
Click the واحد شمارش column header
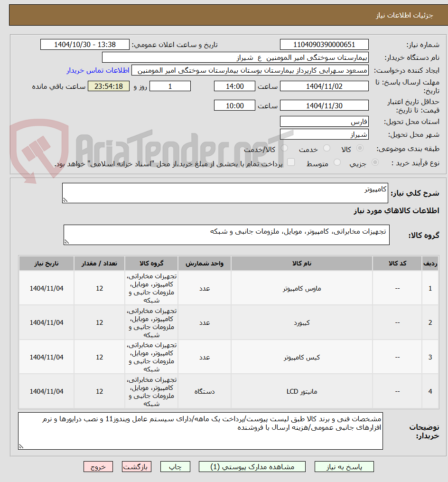205,264
